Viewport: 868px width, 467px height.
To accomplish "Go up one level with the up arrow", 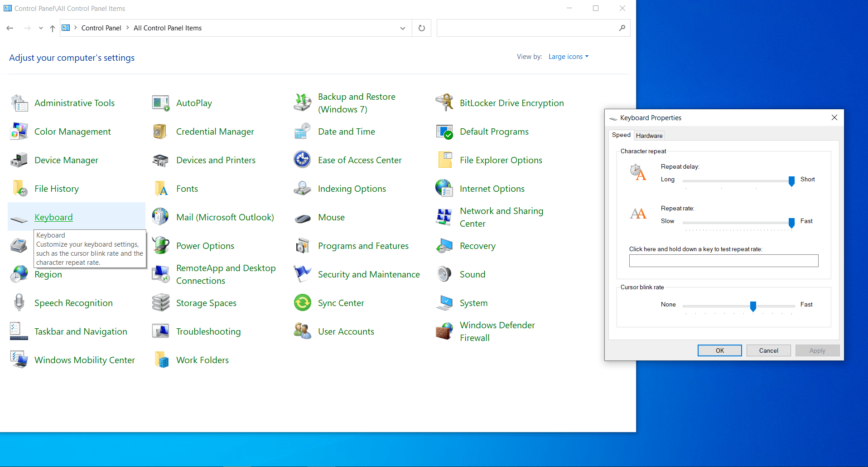I will click(53, 28).
